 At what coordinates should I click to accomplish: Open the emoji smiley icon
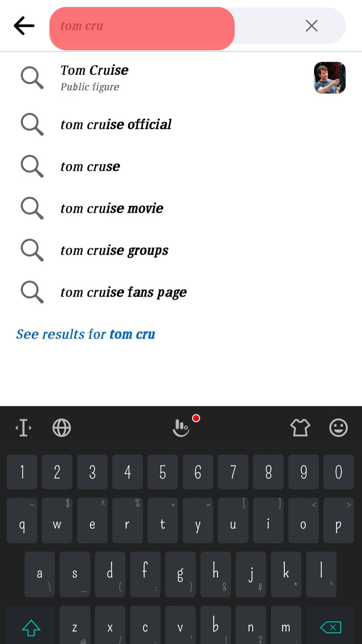click(338, 428)
